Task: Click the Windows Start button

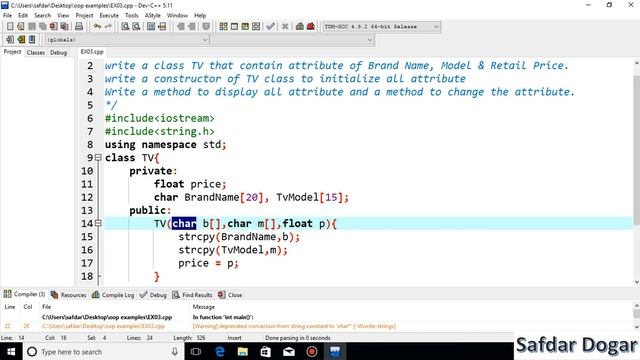Action: click(11, 351)
